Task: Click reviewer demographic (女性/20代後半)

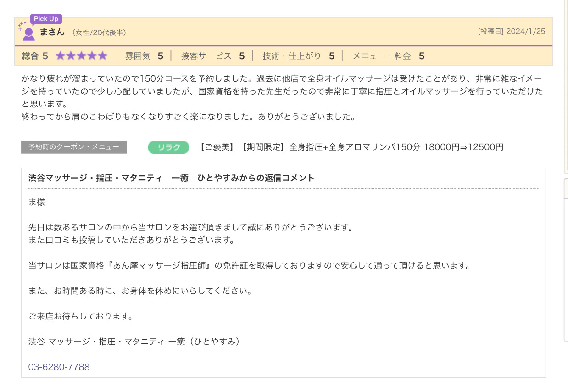Action: click(99, 33)
